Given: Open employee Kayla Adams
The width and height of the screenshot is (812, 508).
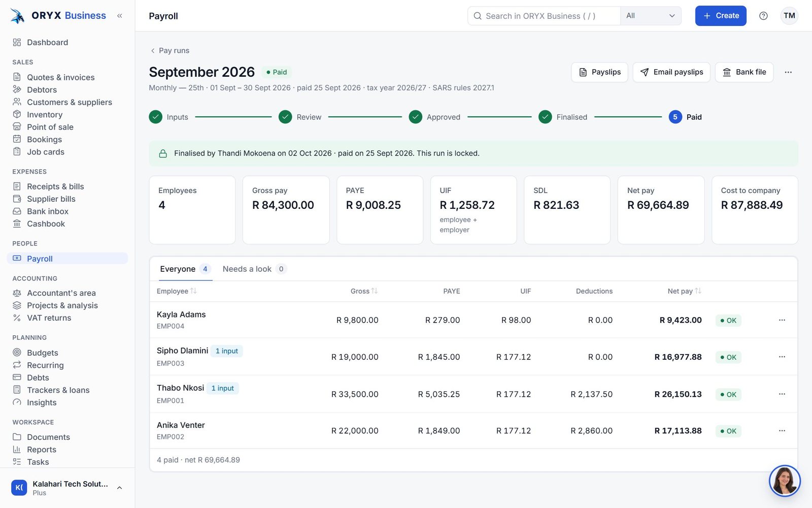Looking at the screenshot, I should tap(181, 314).
